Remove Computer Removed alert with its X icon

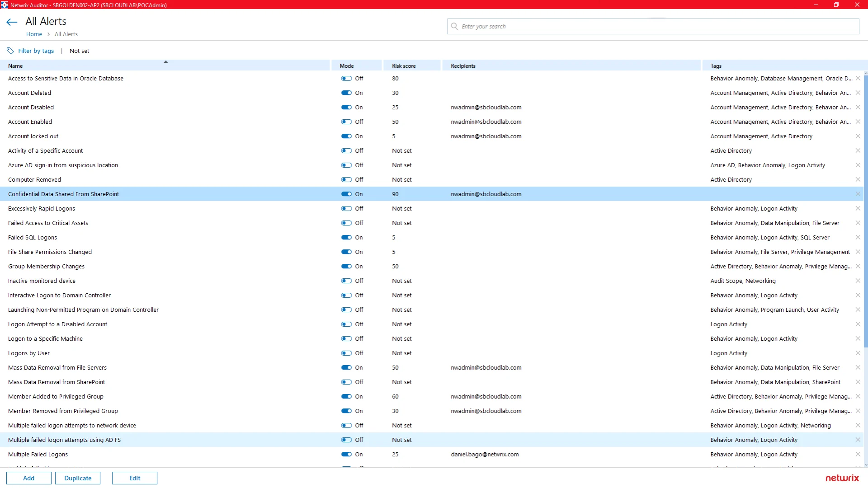click(858, 179)
